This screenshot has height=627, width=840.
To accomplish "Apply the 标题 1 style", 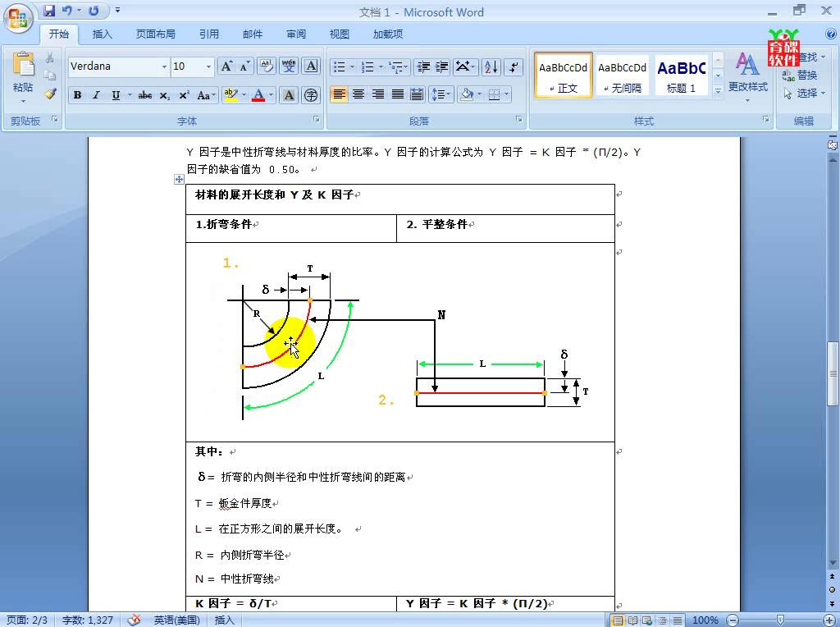I will coord(681,76).
